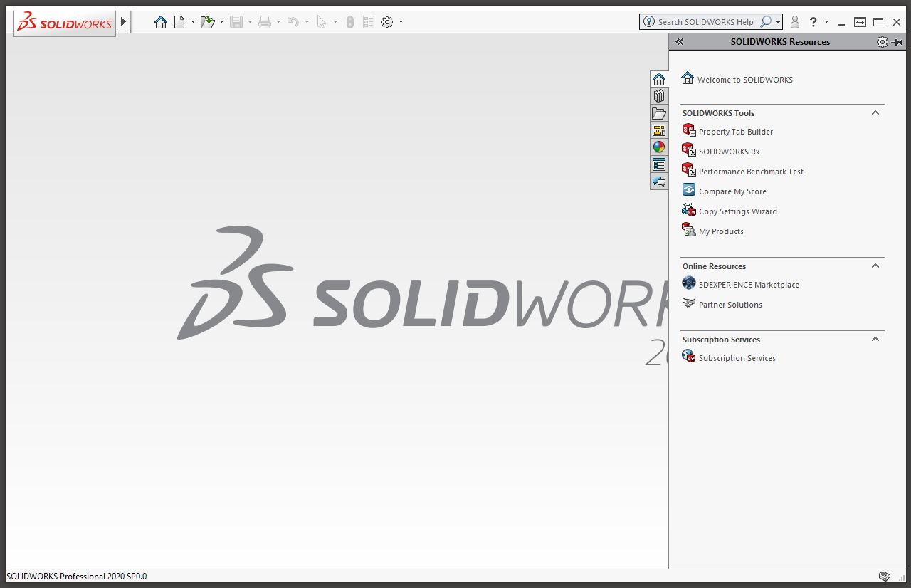Click the Rebuild traffic light icon
This screenshot has height=588, width=911.
click(349, 22)
